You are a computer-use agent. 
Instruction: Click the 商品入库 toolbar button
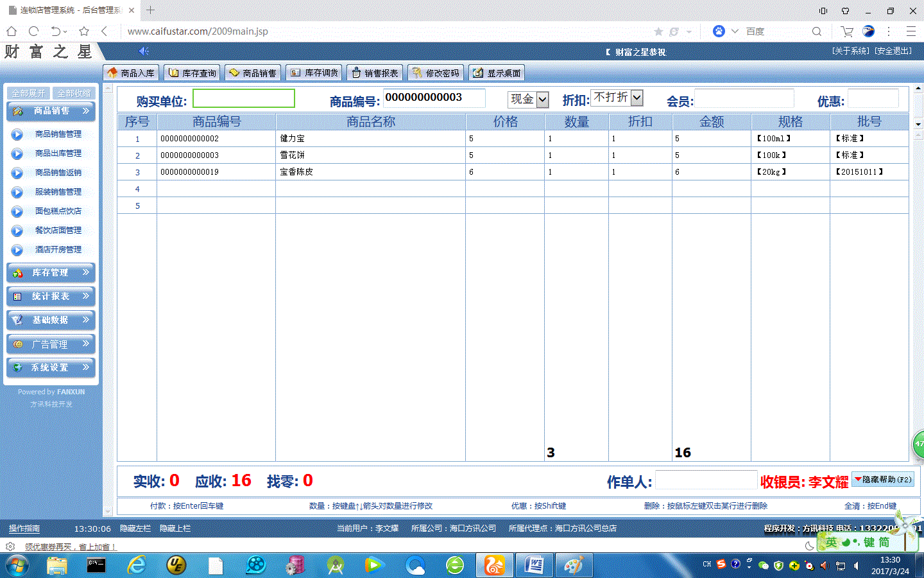131,73
